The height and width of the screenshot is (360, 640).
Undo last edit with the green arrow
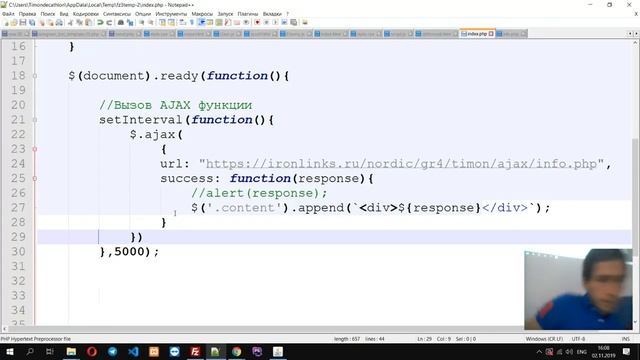(100, 22)
